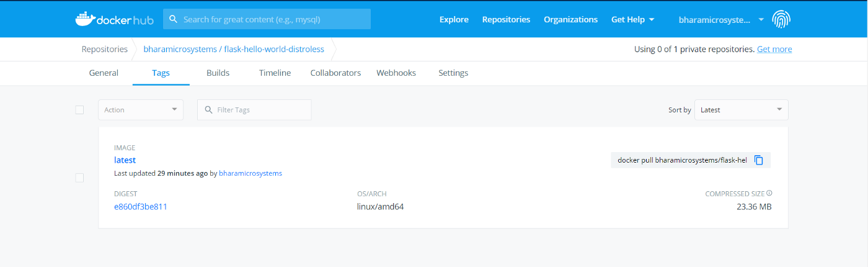Tick the select-all tags checkbox
The height and width of the screenshot is (267, 868).
(79, 110)
